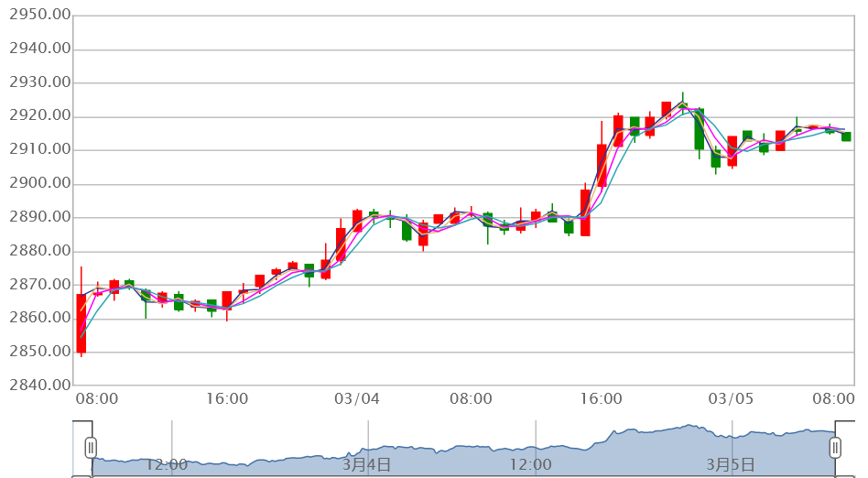Click the 3月5日 label in overview

[x=730, y=464]
